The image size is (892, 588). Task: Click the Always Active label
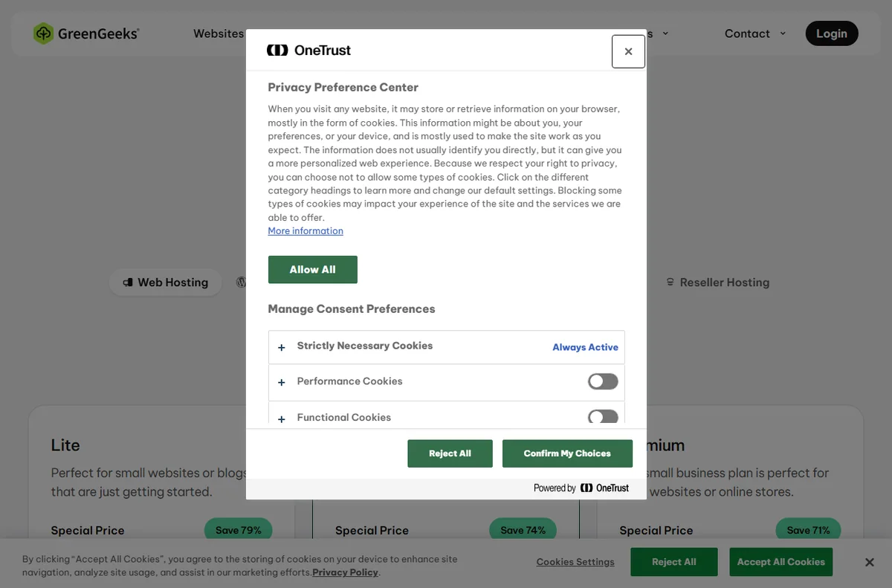pyautogui.click(x=585, y=347)
